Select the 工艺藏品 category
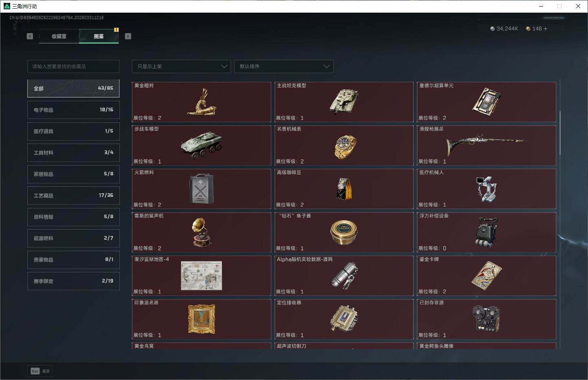 pos(73,196)
